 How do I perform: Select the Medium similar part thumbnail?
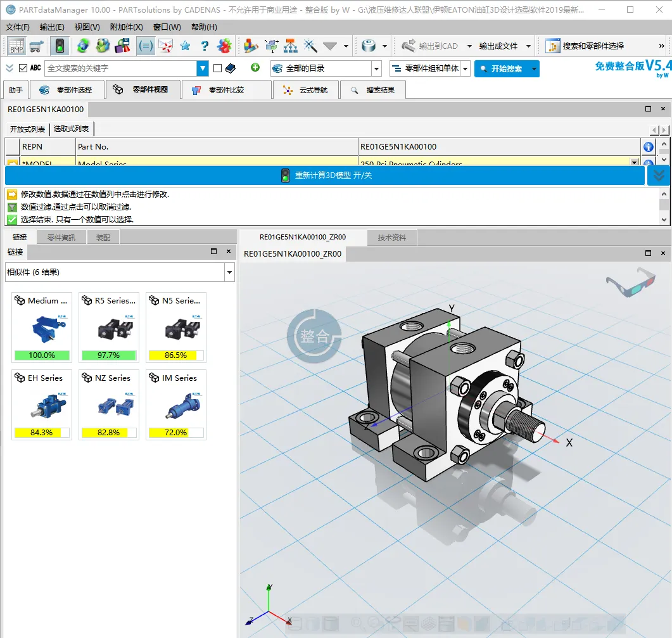[x=42, y=328]
